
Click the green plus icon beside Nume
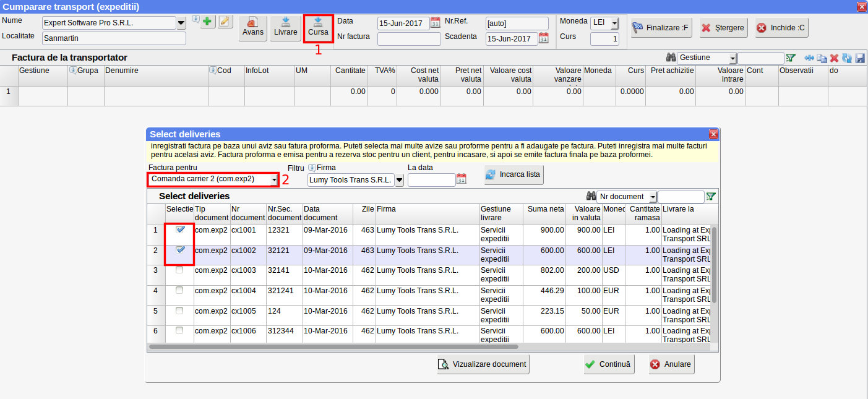[208, 21]
